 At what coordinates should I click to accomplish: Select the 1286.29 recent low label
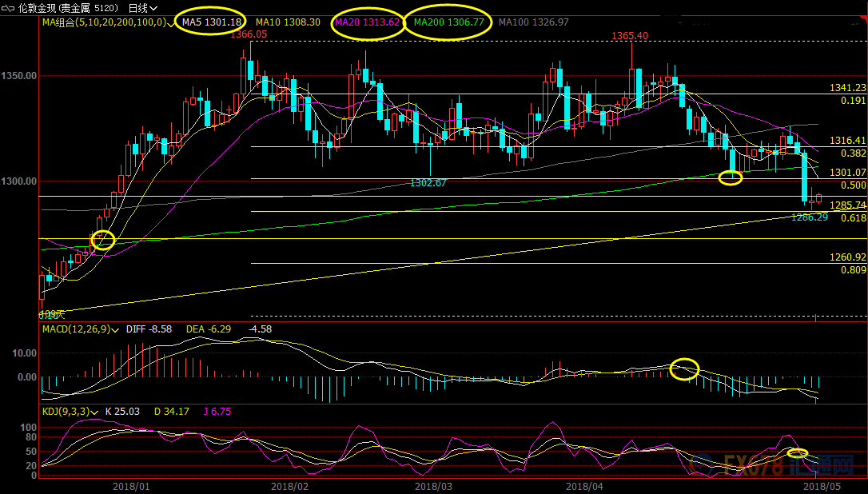(x=809, y=217)
